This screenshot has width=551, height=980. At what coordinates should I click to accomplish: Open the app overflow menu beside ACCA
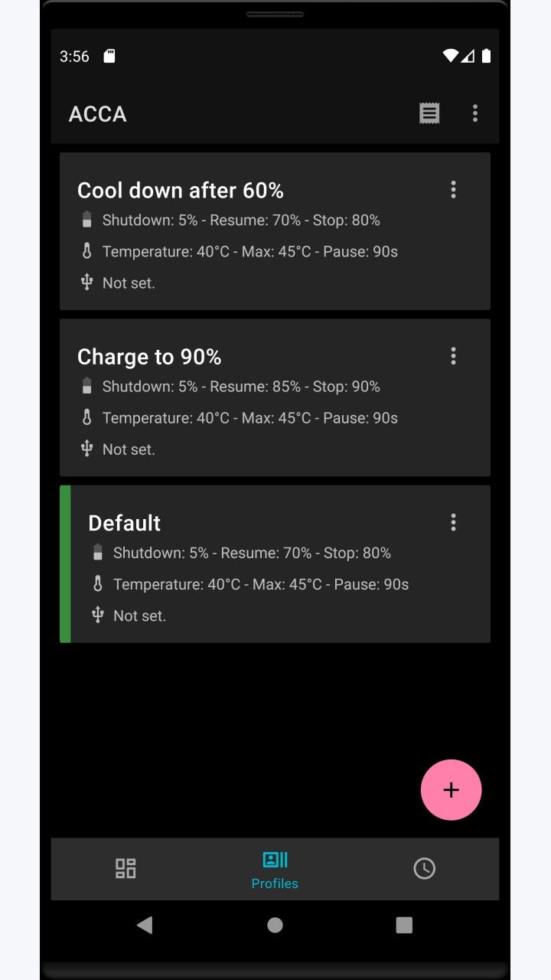tap(474, 113)
